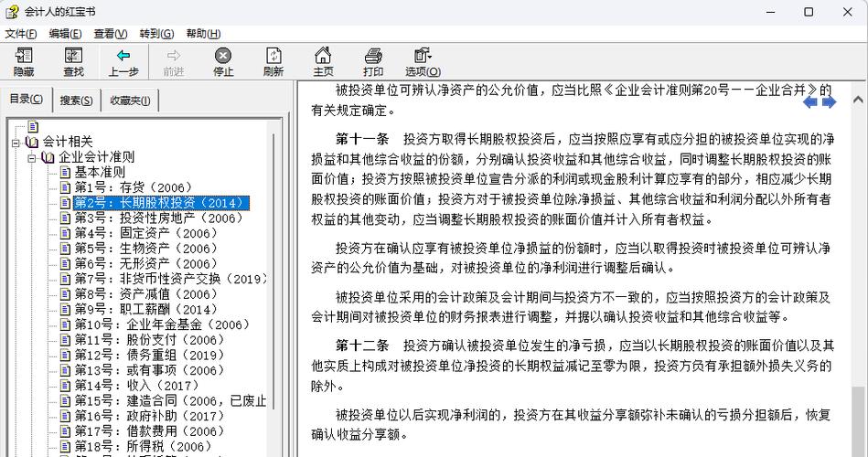Open 第5号：生物资产（2006）
This screenshot has height=457, width=868.
coord(146,249)
